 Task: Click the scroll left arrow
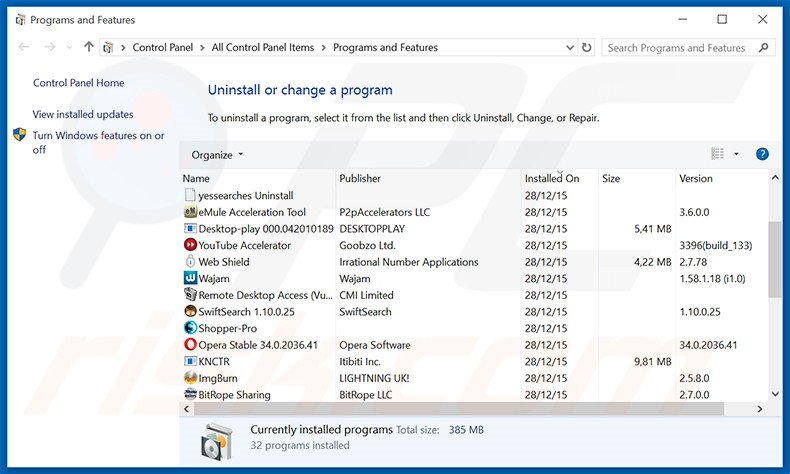(187, 409)
